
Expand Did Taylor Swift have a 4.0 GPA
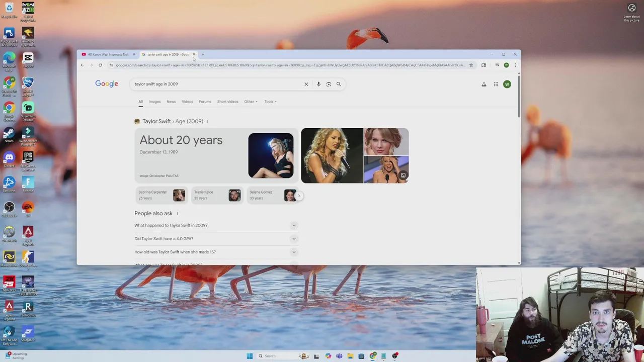pyautogui.click(x=216, y=239)
